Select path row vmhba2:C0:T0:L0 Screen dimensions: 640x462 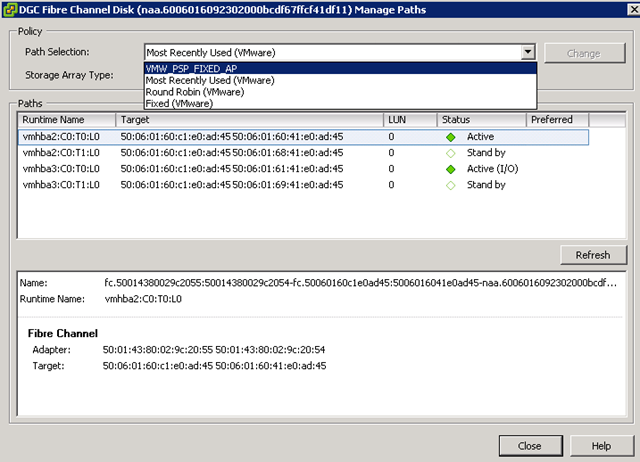pos(303,137)
